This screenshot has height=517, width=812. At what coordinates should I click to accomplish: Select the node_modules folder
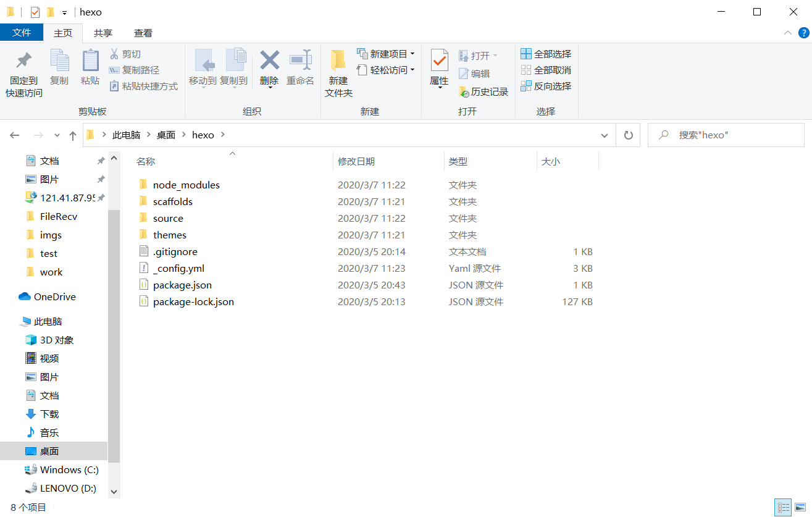186,185
